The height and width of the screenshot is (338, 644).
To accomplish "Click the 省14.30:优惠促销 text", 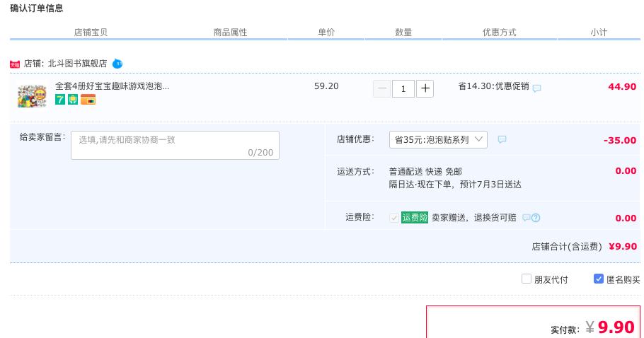I will 494,86.
